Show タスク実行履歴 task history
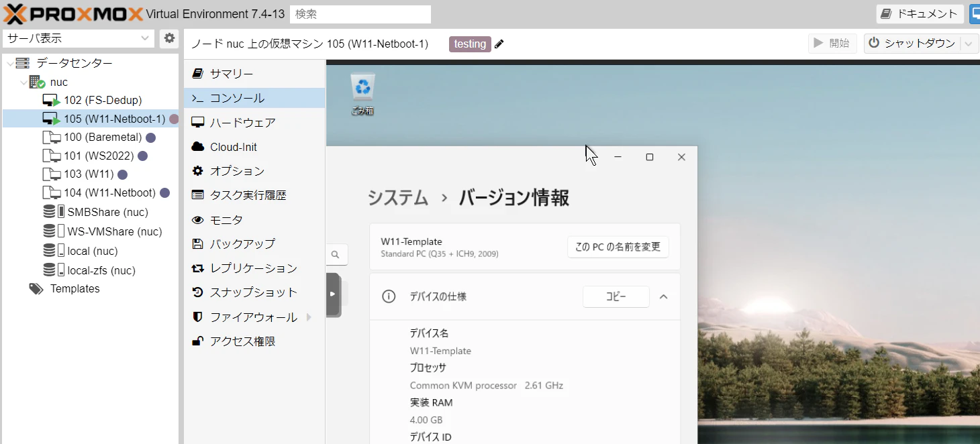This screenshot has height=444, width=980. click(x=254, y=195)
